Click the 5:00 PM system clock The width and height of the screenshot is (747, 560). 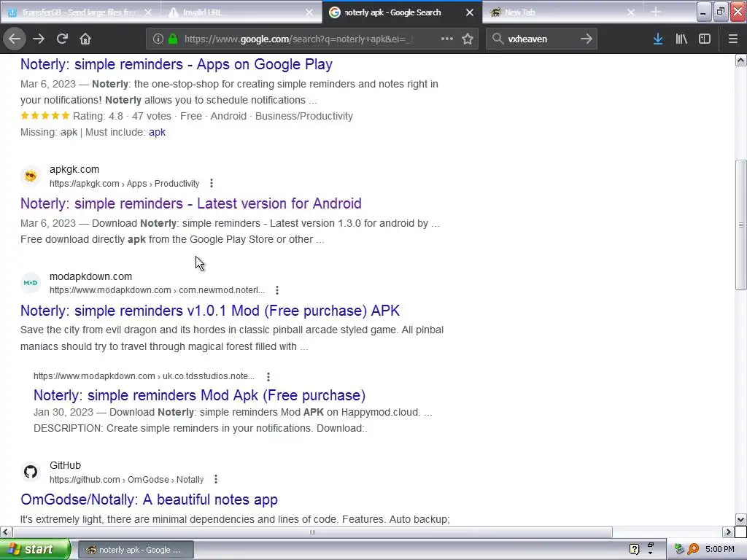click(x=720, y=550)
